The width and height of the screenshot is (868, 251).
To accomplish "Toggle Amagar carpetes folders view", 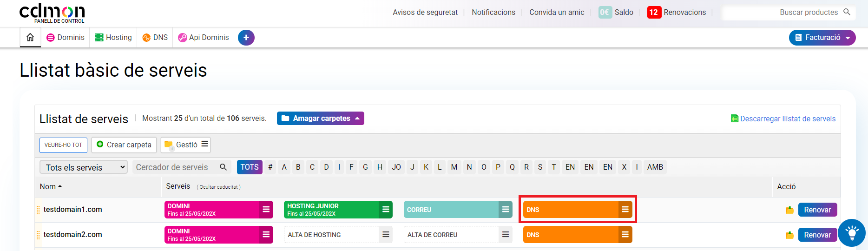I will click(320, 119).
